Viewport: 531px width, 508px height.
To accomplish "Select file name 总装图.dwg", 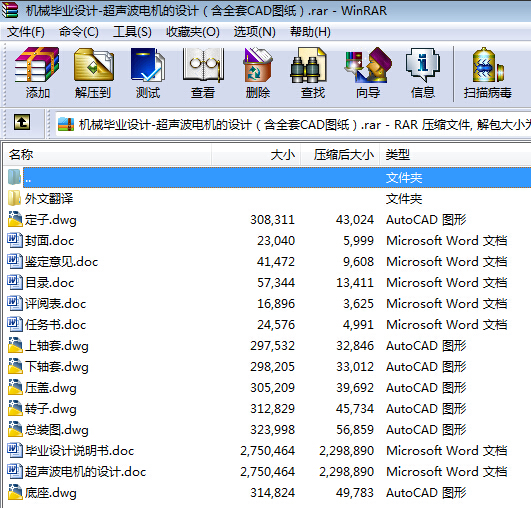I will point(57,430).
